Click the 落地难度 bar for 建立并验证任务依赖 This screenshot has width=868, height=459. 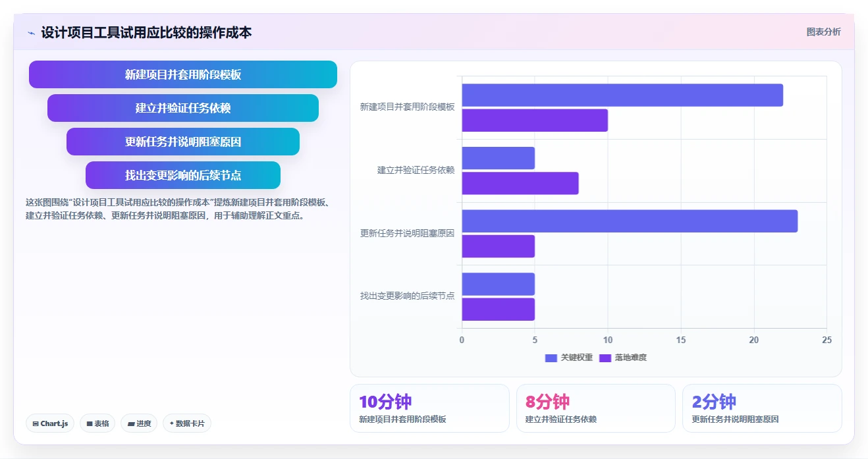tap(520, 183)
